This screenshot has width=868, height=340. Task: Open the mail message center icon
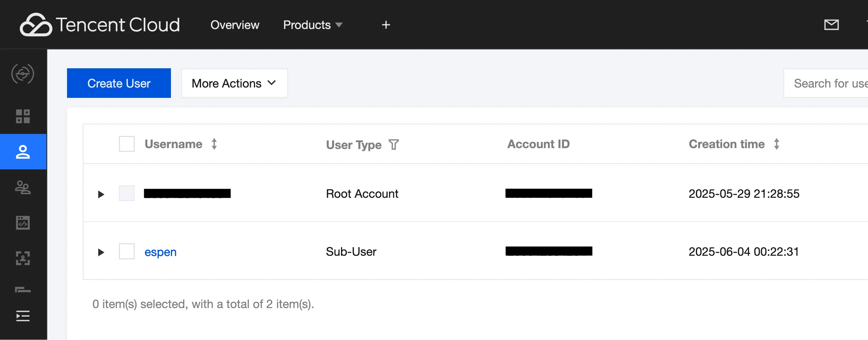[x=831, y=25]
